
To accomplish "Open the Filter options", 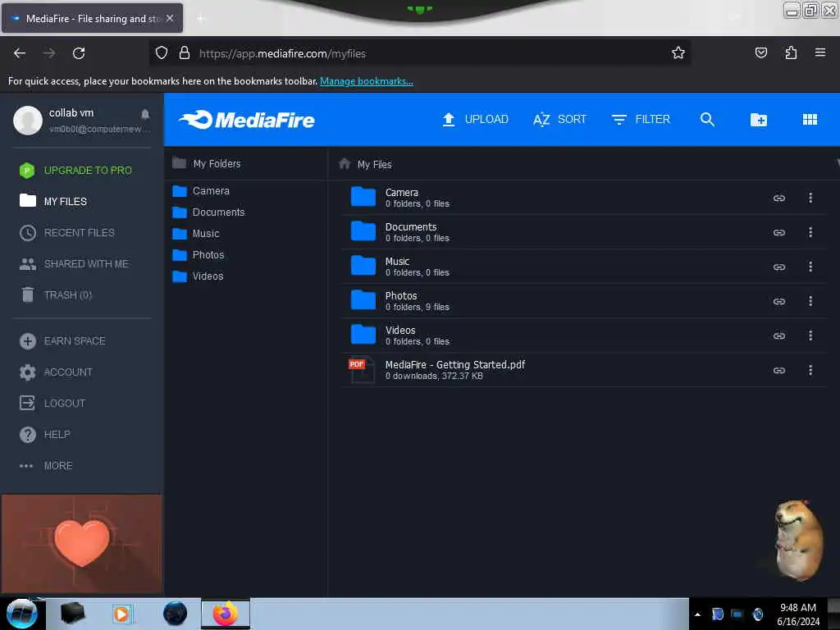I will (641, 120).
